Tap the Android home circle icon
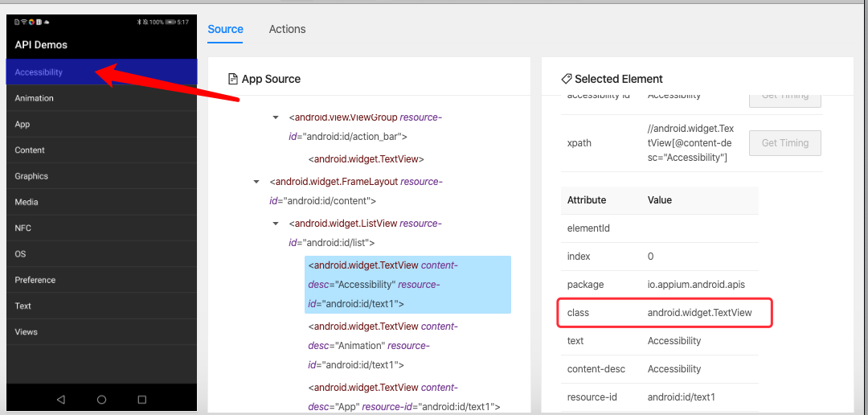This screenshot has width=868, height=415. 101,399
